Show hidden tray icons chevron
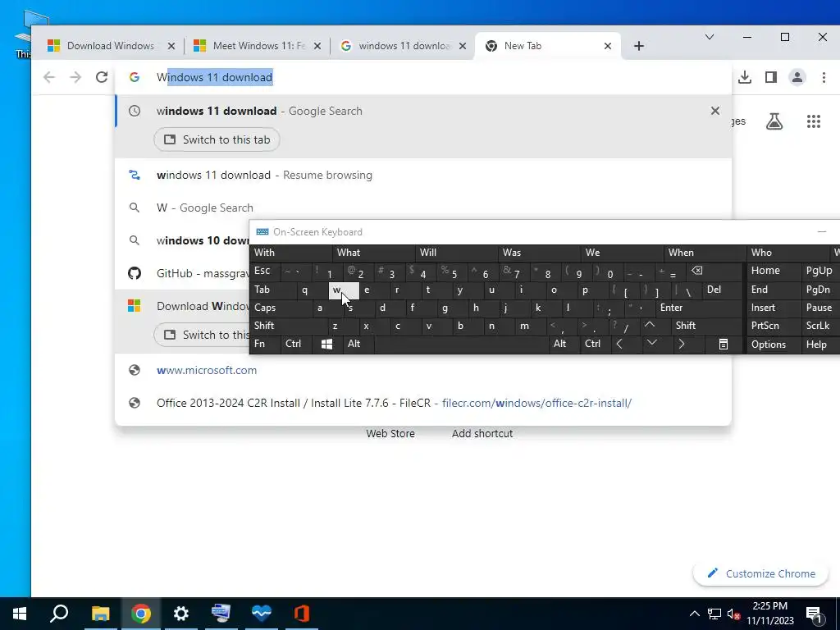The height and width of the screenshot is (630, 840). coord(694,614)
